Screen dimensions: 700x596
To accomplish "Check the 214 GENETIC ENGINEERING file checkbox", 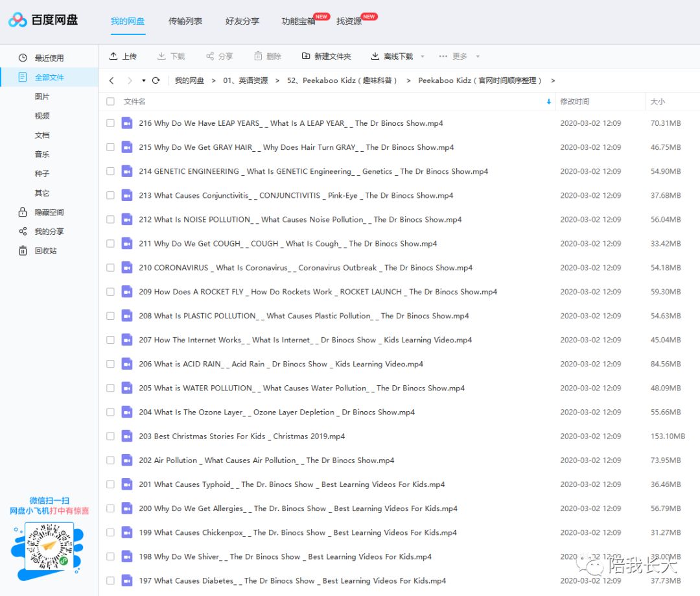I will click(110, 171).
